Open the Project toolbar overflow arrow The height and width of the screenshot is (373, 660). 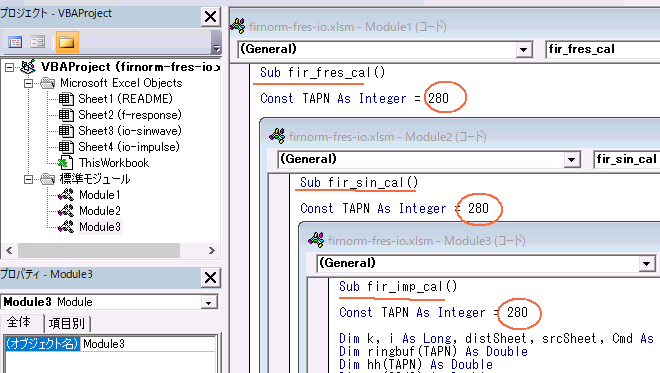[x=216, y=48]
